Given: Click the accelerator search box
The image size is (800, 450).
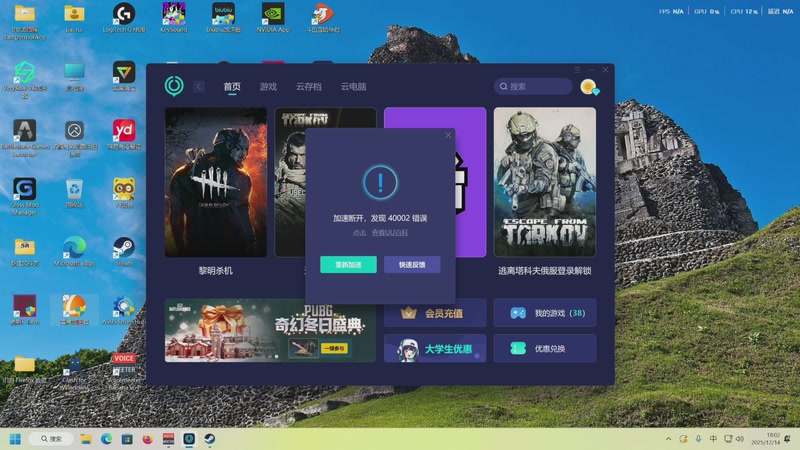Looking at the screenshot, I should [533, 86].
